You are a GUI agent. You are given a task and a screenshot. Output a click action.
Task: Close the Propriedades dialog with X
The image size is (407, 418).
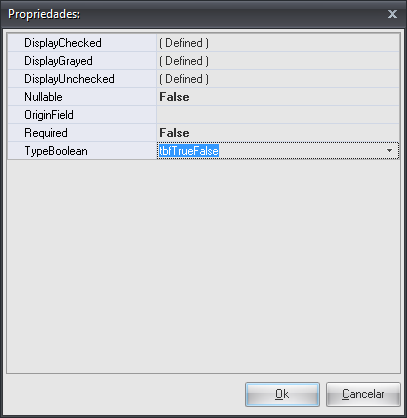coord(392,14)
